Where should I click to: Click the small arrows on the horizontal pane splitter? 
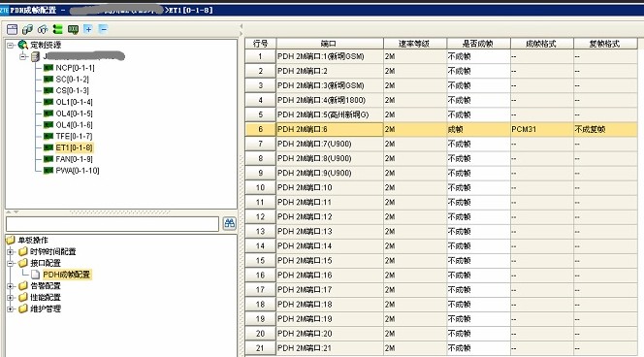coord(13,212)
